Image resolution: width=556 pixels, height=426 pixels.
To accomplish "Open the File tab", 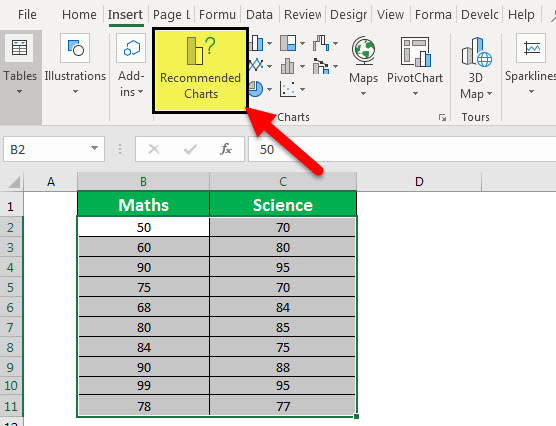I will pos(27,15).
